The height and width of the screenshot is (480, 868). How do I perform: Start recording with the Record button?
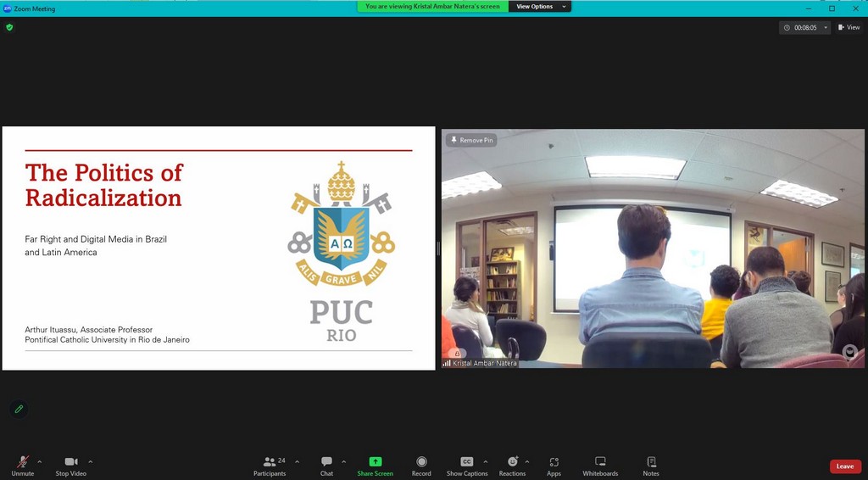point(421,465)
